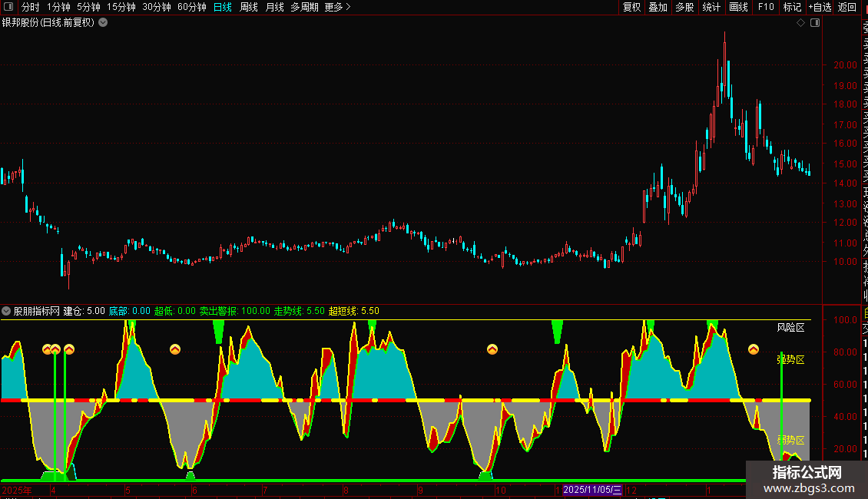This screenshot has height=499, width=868.
Task: Click the 叠加 overlay button
Action: coord(658,7)
